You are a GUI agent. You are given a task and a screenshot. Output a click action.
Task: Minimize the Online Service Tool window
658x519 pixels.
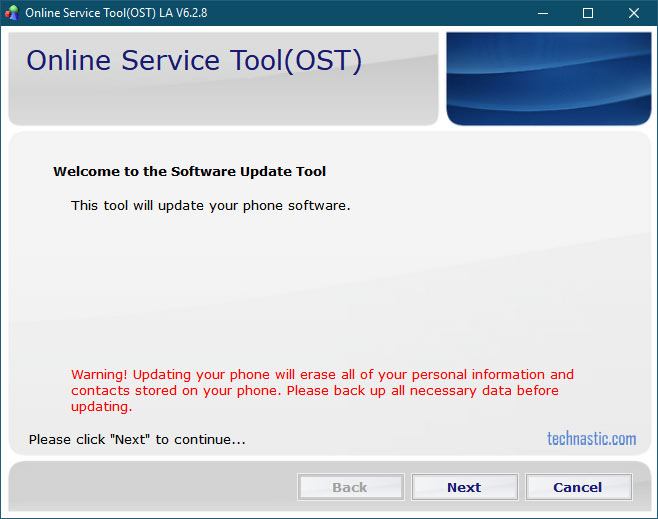click(x=542, y=13)
